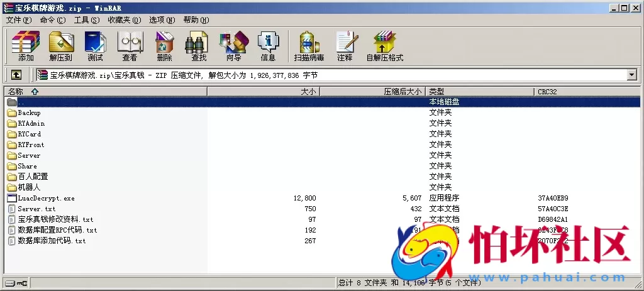
Task: Open the 收藏夹(O) menu
Action: [x=124, y=19]
